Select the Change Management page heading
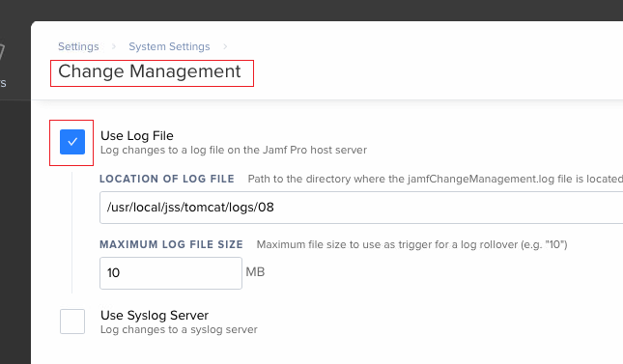623x364 pixels. (150, 71)
